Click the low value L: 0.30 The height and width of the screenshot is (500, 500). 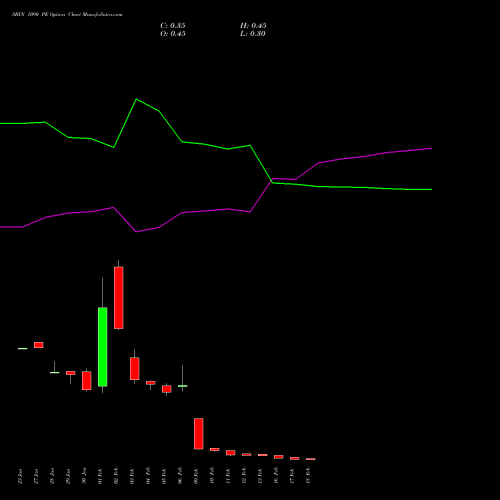[x=253, y=34]
